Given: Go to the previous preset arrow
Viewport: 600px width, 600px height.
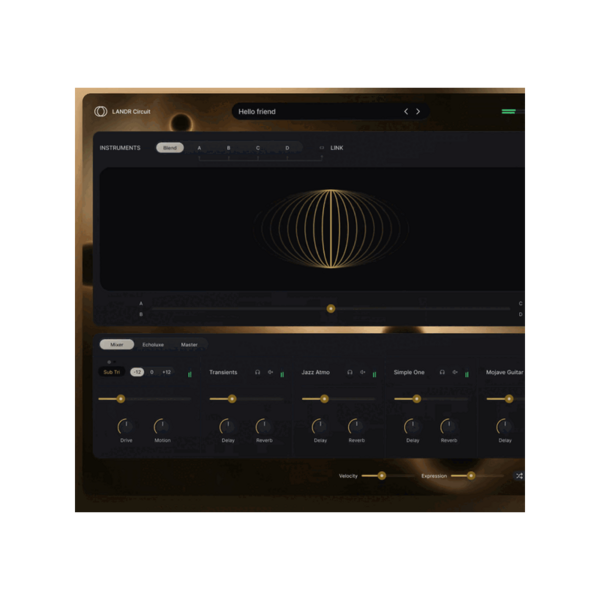Looking at the screenshot, I should [406, 111].
